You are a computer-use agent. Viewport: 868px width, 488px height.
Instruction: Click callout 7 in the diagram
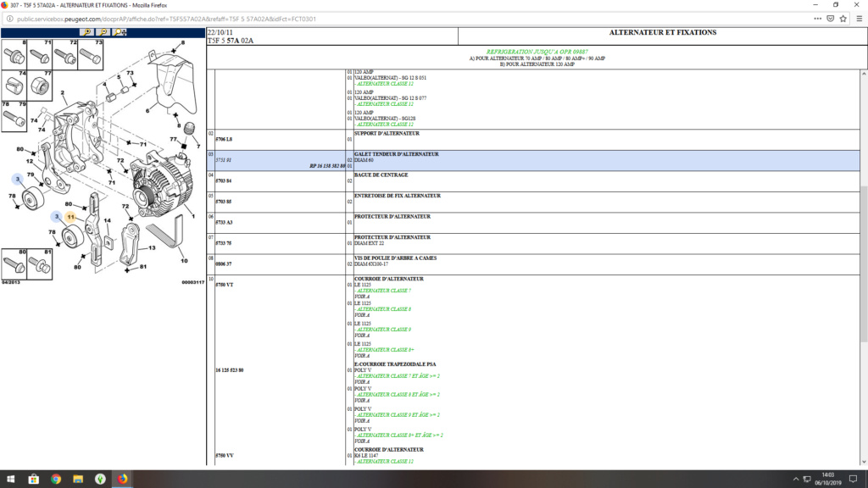coord(198,147)
